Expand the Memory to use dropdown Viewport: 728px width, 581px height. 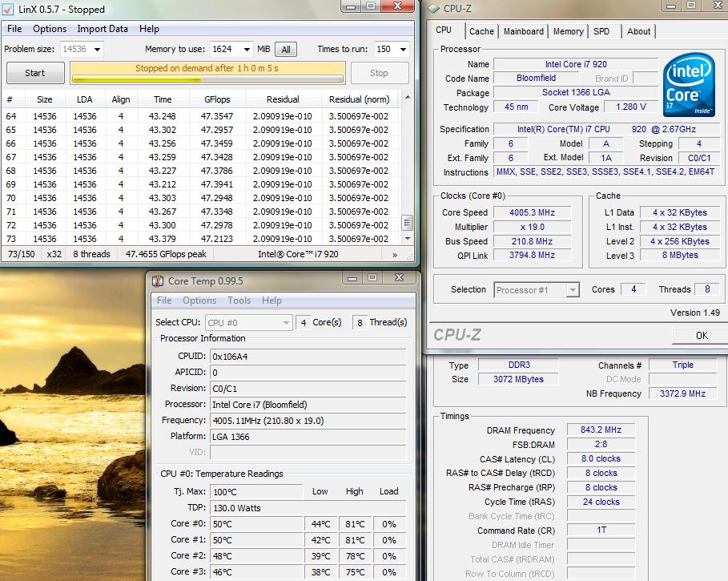point(232,50)
